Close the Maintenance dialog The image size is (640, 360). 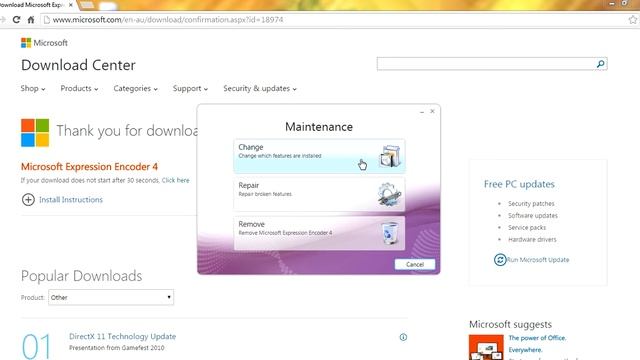[x=432, y=111]
